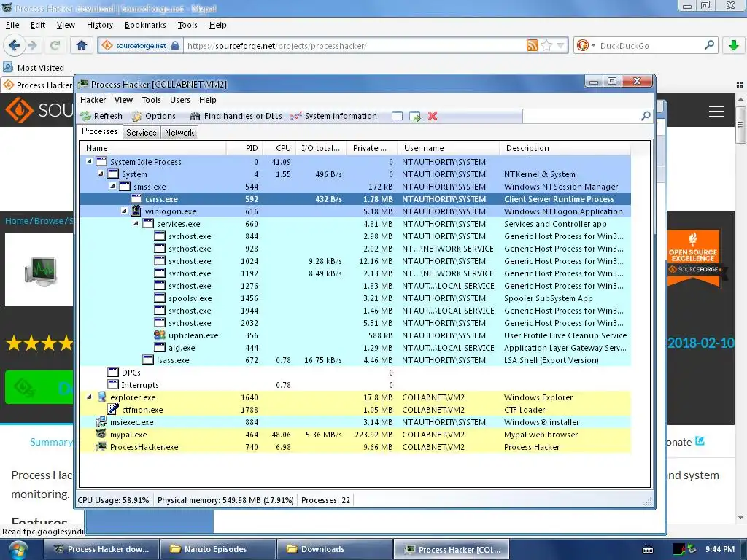
Task: Collapse the winlogon.exe tree node
Action: [x=124, y=211]
